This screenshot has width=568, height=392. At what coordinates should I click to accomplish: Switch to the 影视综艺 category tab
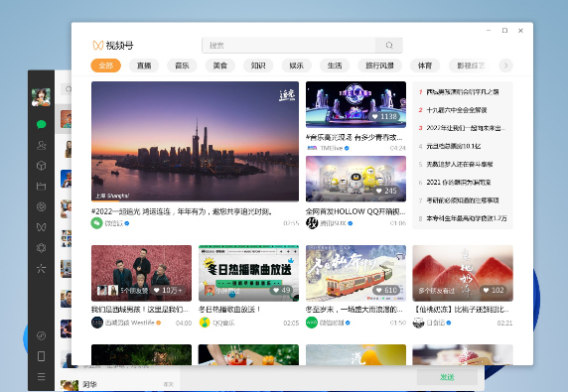click(471, 65)
